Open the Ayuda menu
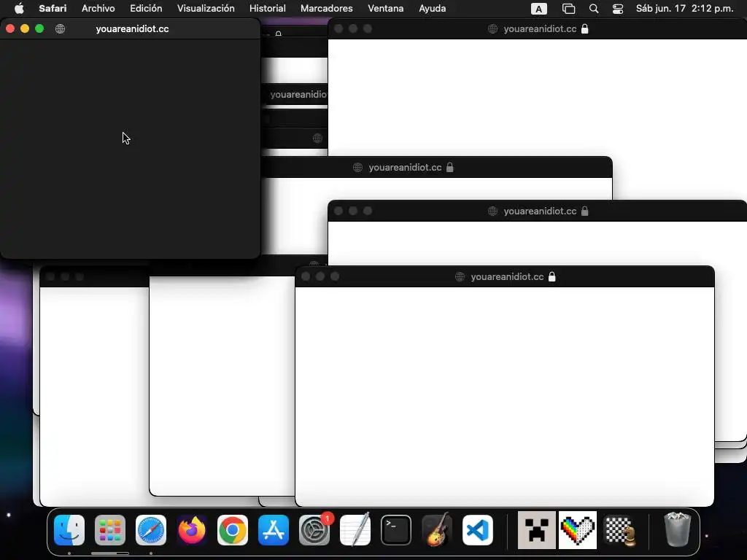 point(432,9)
